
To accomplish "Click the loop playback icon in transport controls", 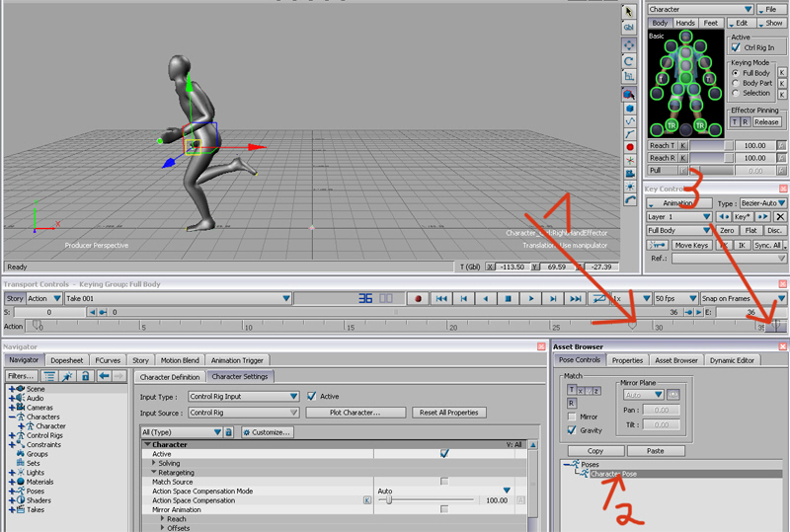I will tap(599, 298).
